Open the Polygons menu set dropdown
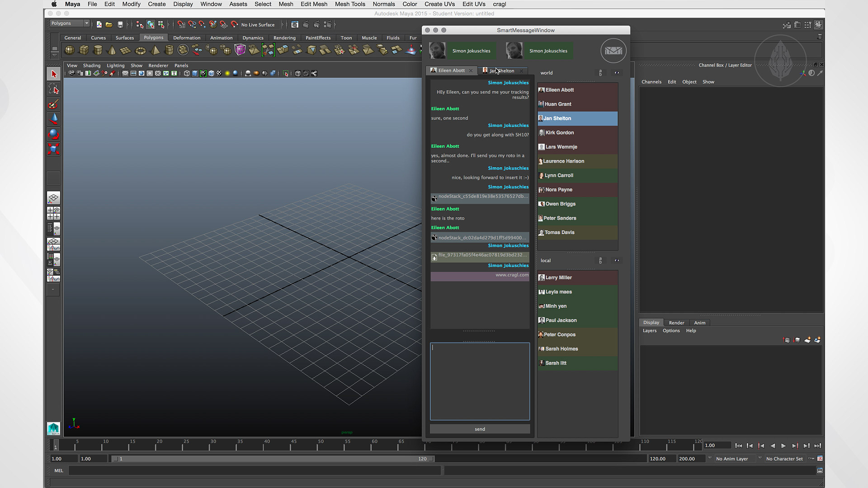This screenshot has width=868, height=488. pyautogui.click(x=70, y=23)
